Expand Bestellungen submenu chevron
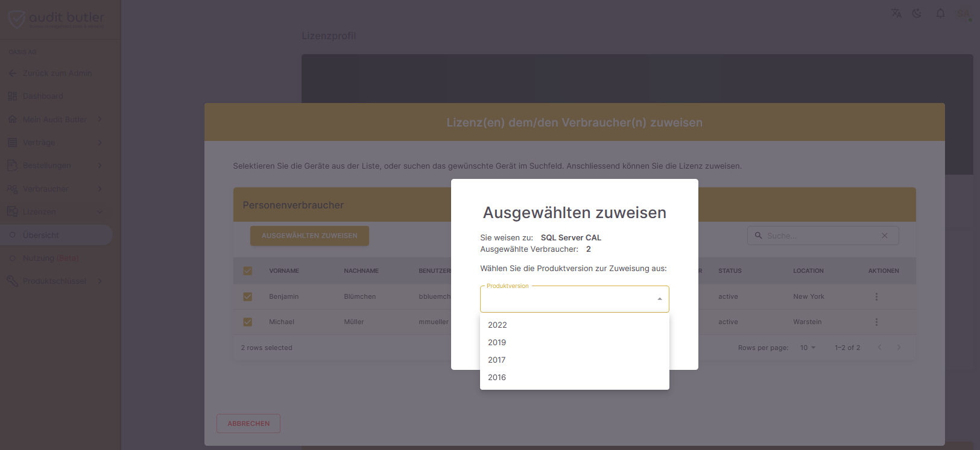The height and width of the screenshot is (450, 980). [x=100, y=166]
